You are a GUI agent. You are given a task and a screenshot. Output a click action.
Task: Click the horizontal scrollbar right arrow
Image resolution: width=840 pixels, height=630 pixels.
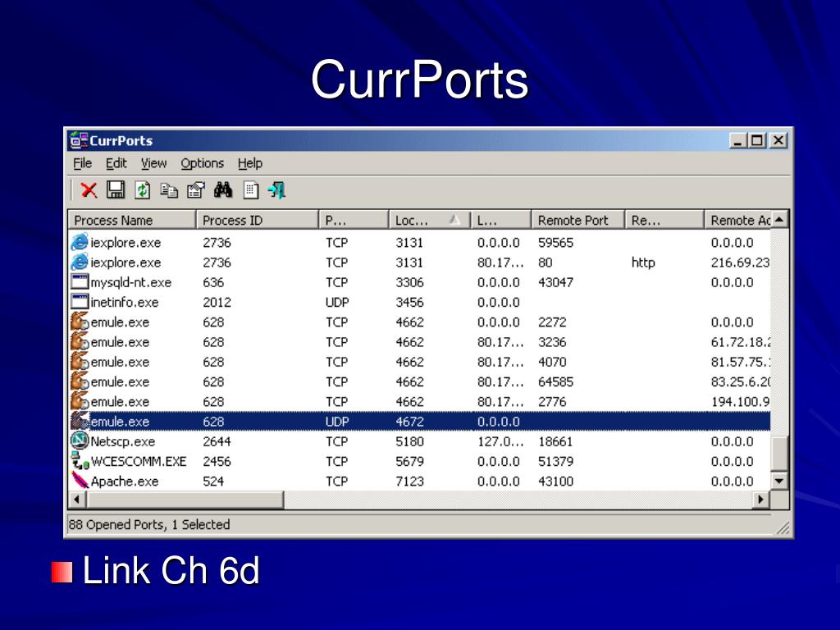coord(760,500)
